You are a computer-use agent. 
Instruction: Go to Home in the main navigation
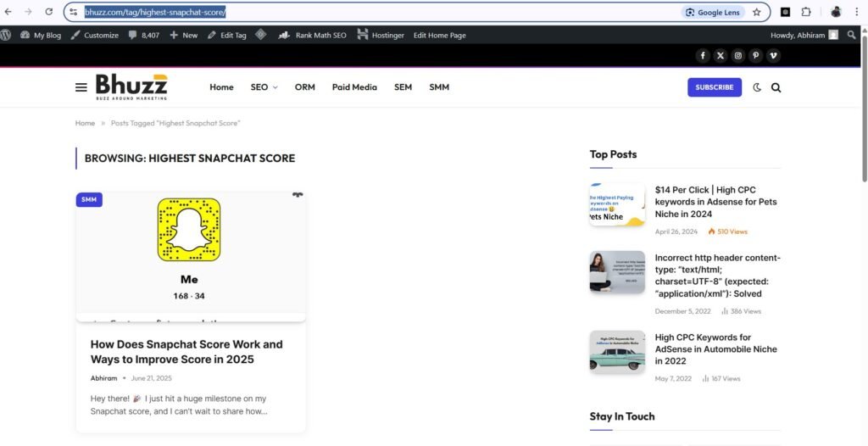click(x=221, y=87)
